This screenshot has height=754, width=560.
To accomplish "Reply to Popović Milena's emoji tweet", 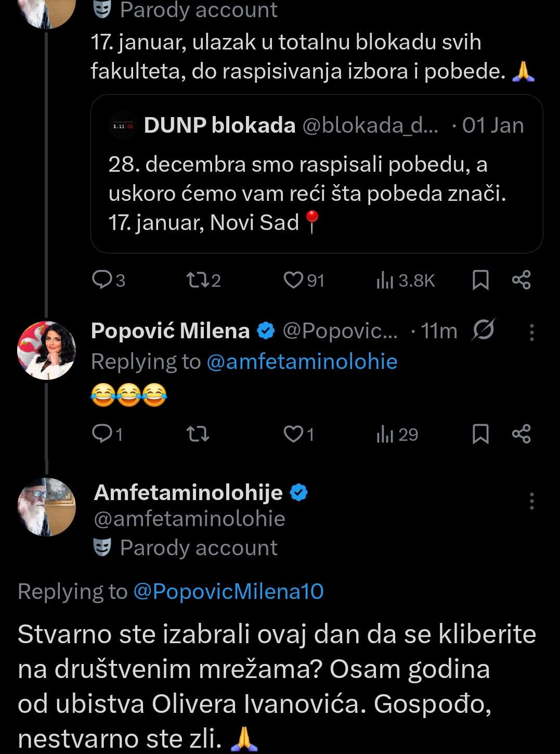I will point(101,434).
